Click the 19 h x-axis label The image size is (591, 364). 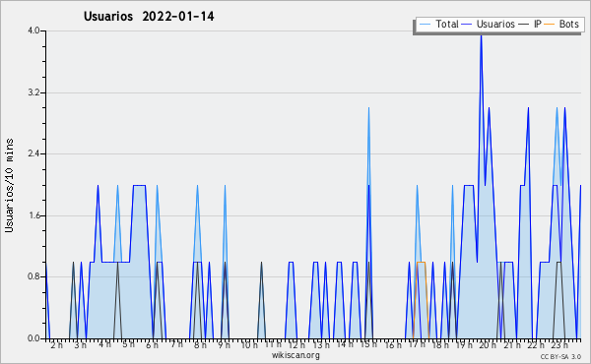(464, 345)
